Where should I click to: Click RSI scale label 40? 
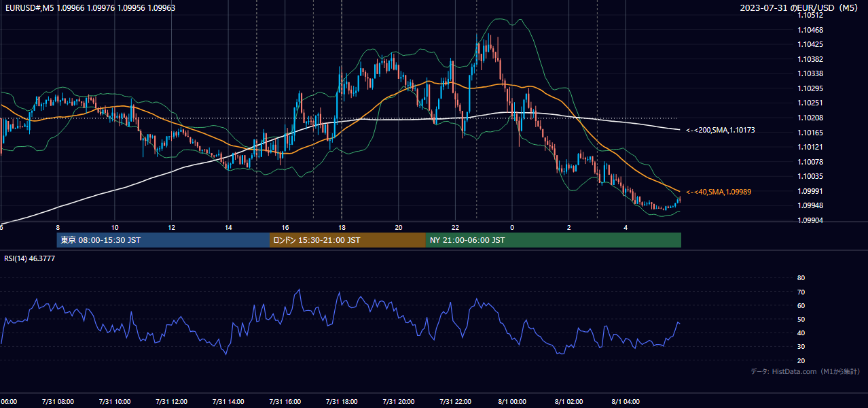[x=801, y=333]
